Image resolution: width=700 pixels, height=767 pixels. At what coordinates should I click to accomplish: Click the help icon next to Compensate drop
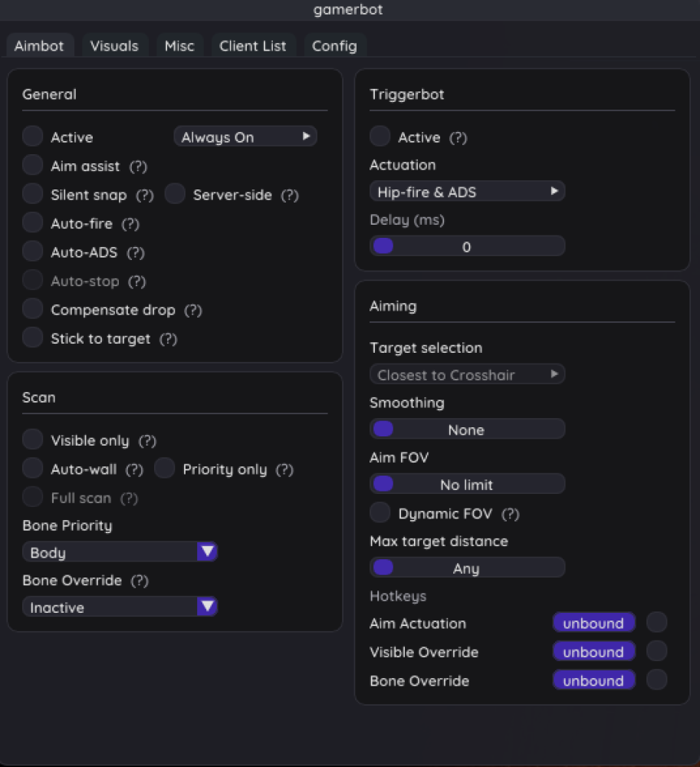tap(193, 311)
